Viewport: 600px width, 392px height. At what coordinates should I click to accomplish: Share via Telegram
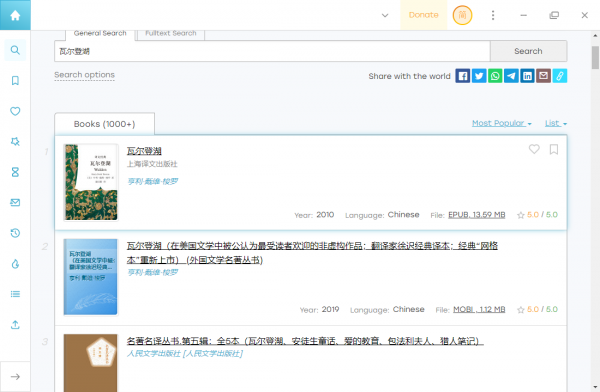tap(511, 76)
